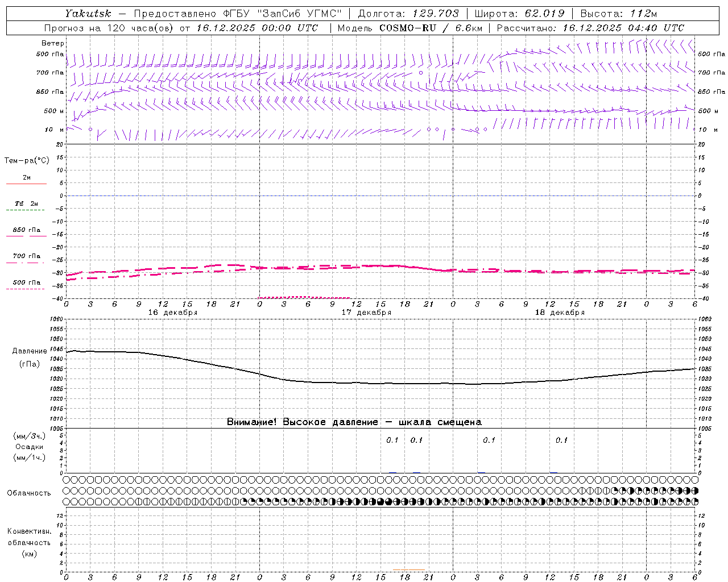Click the Долгота: 129.703 value
Viewport: 728px width, 582px height.
[408, 14]
